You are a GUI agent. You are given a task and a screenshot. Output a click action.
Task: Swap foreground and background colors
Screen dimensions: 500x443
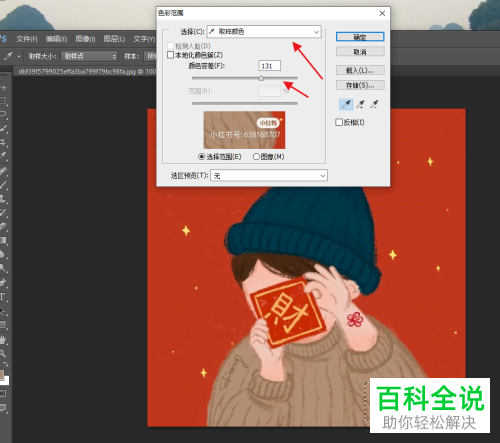[x=6, y=364]
